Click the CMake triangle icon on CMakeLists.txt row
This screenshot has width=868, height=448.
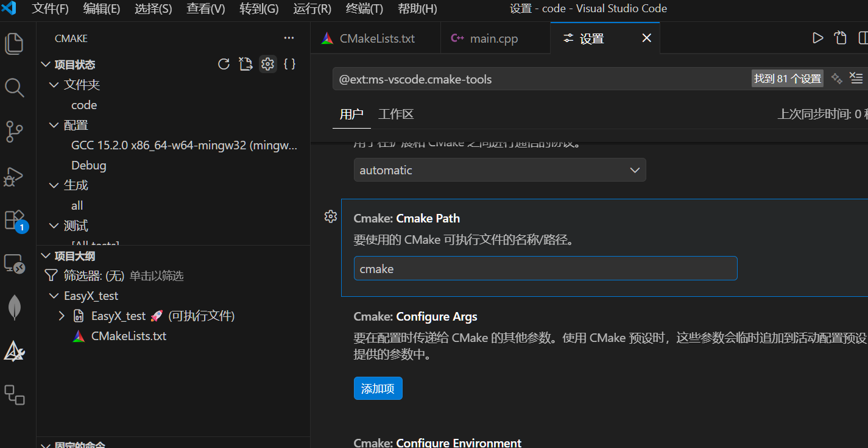[x=79, y=336]
